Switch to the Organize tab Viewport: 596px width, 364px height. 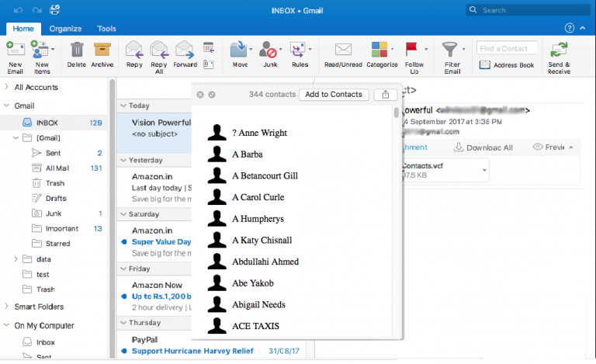(65, 29)
